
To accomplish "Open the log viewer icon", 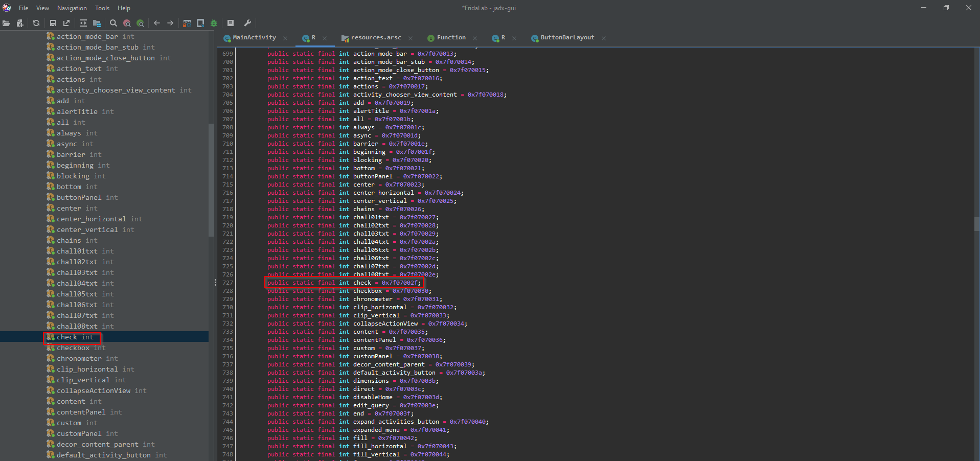I will 231,23.
